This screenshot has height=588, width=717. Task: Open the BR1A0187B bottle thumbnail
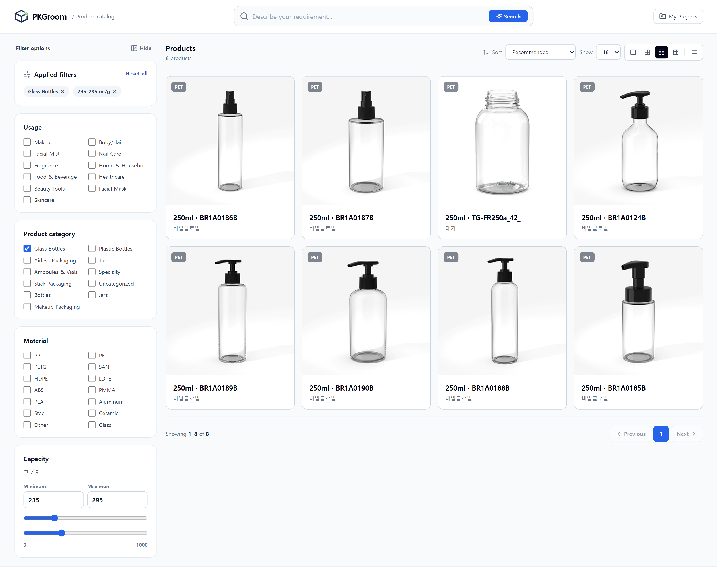pos(366,141)
